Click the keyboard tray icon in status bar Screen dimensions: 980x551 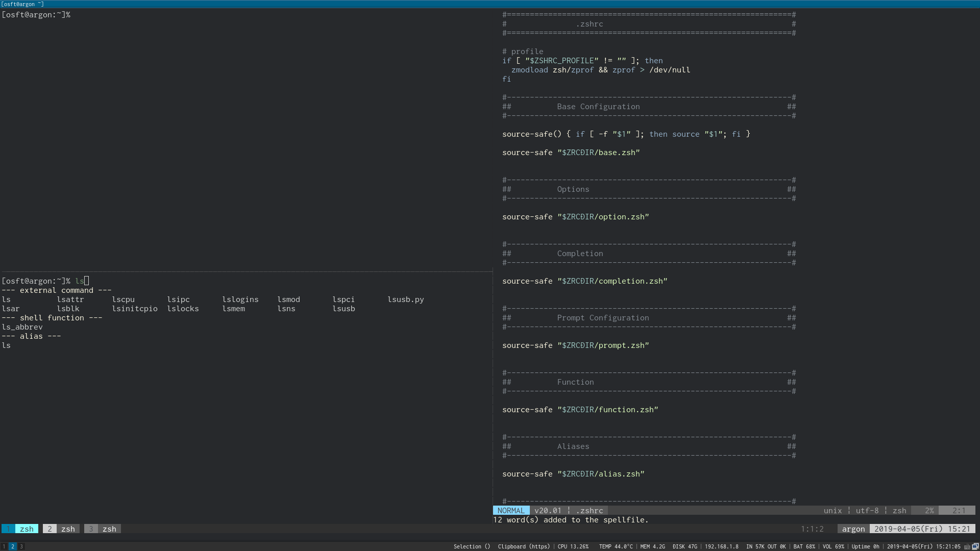[x=967, y=546]
